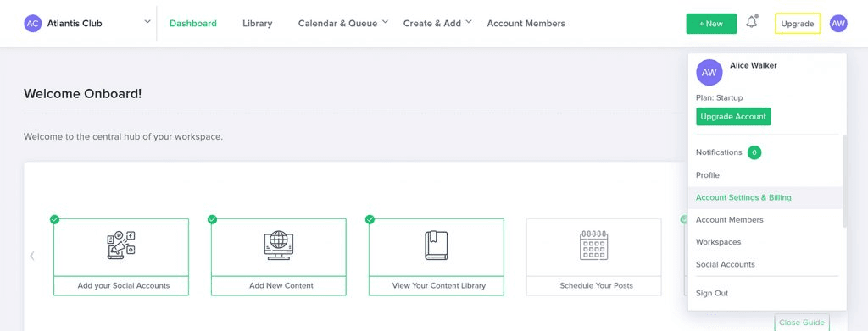Open the notifications bell icon

coord(751,23)
